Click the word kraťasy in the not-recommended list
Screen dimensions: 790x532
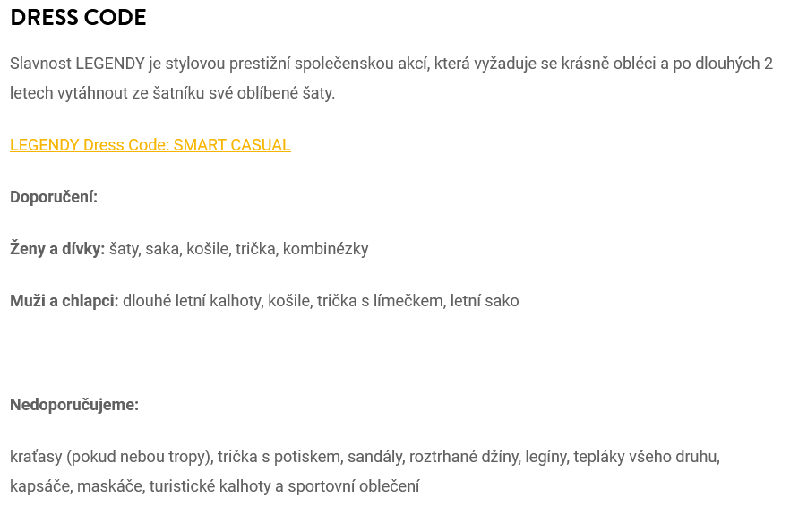tap(36, 457)
